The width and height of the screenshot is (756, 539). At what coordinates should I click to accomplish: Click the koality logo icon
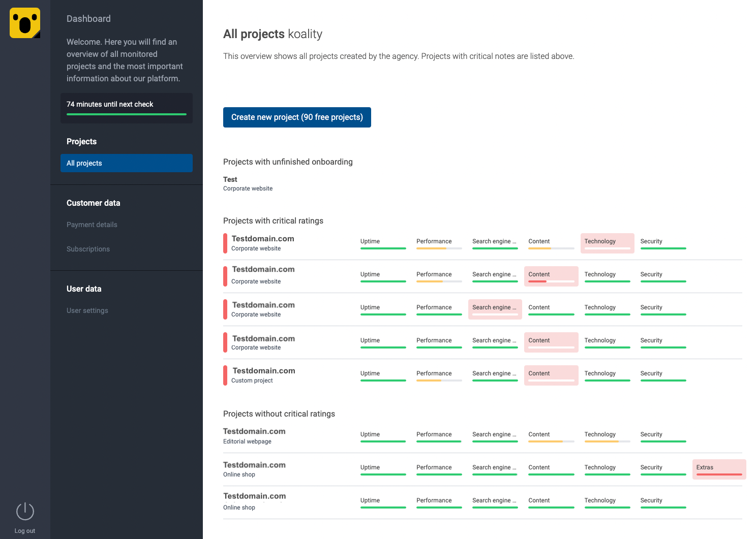click(24, 22)
